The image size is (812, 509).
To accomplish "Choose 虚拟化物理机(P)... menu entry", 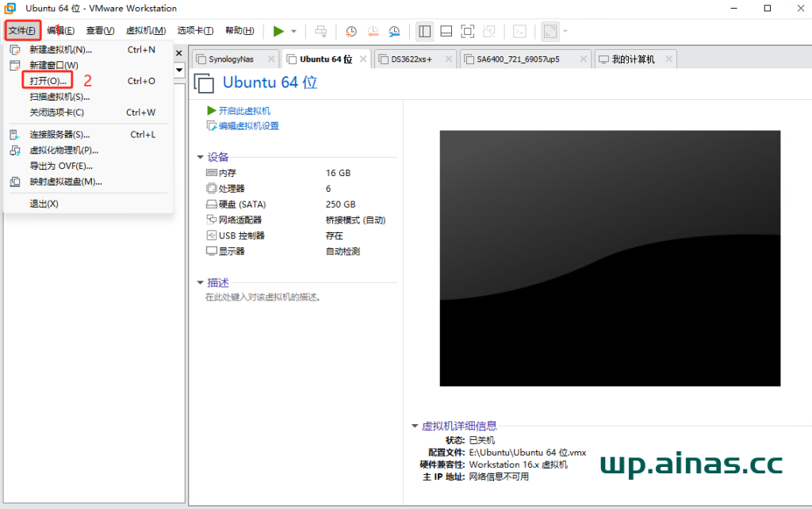I will [88, 150].
